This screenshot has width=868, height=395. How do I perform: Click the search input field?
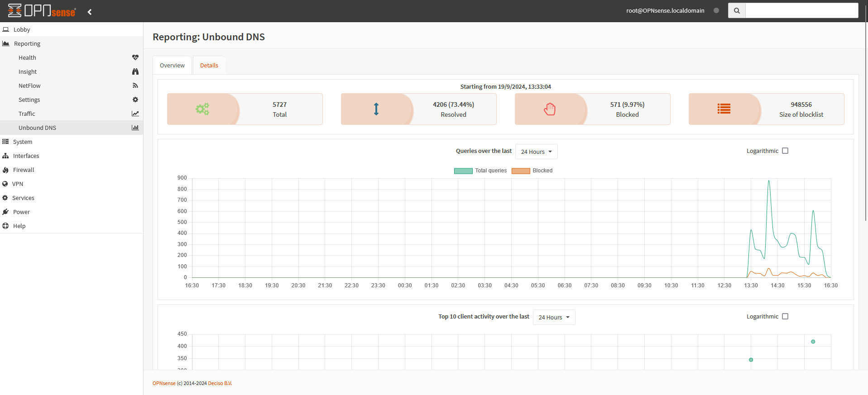coord(801,10)
